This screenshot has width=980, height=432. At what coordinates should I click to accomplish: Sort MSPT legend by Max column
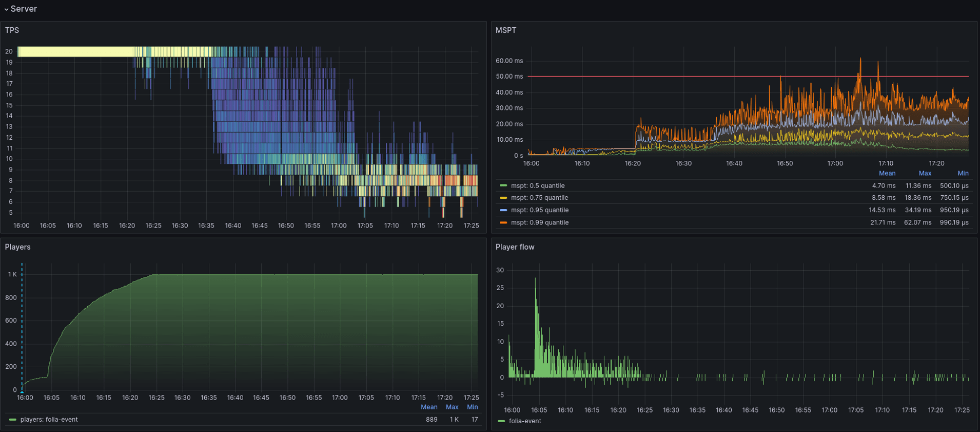(925, 174)
